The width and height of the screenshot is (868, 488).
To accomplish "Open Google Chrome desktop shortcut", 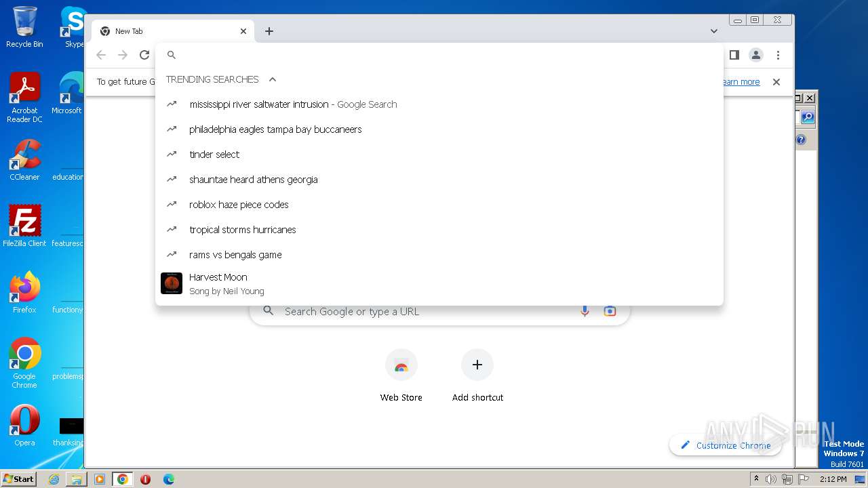I will tap(24, 363).
